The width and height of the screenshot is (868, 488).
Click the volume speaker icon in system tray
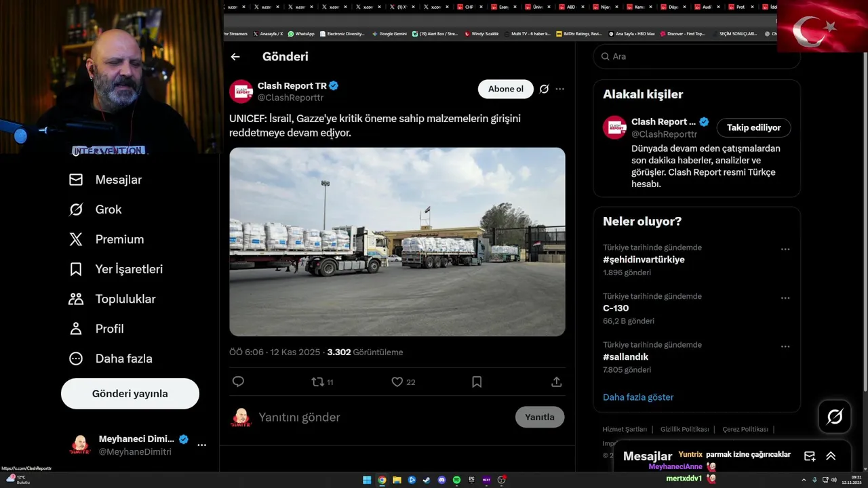click(833, 480)
